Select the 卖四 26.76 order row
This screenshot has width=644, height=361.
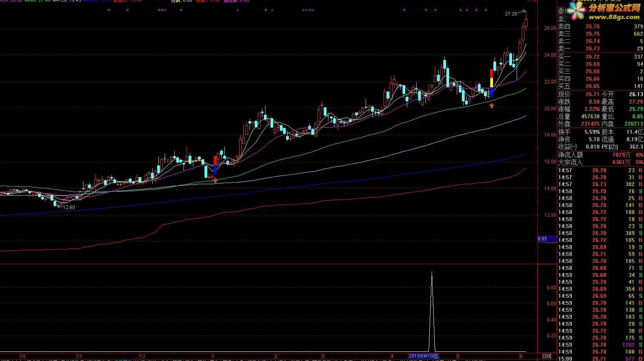click(601, 26)
